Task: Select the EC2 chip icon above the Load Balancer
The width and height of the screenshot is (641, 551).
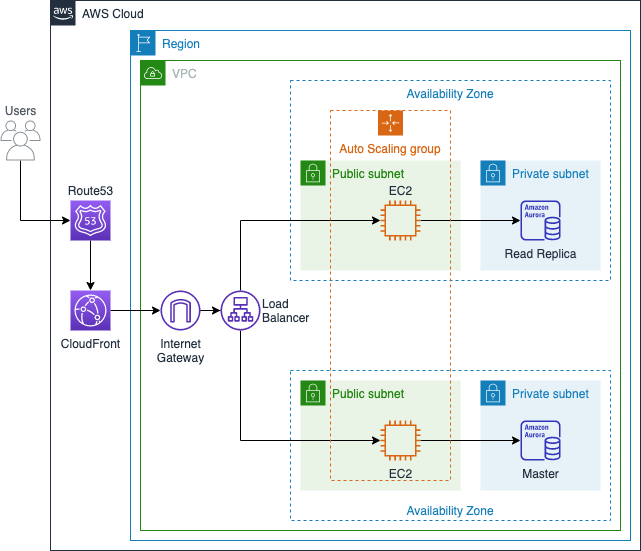Action: coord(400,221)
